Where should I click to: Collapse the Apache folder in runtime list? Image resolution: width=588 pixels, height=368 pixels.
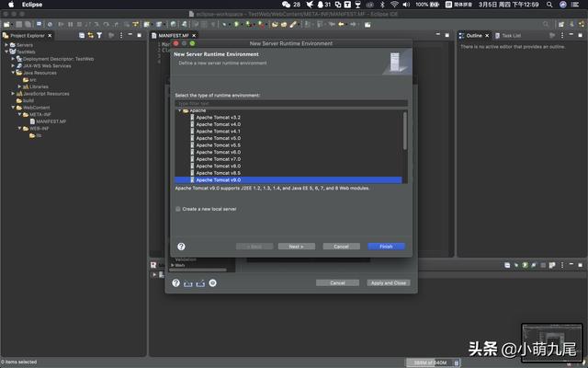pyautogui.click(x=180, y=110)
